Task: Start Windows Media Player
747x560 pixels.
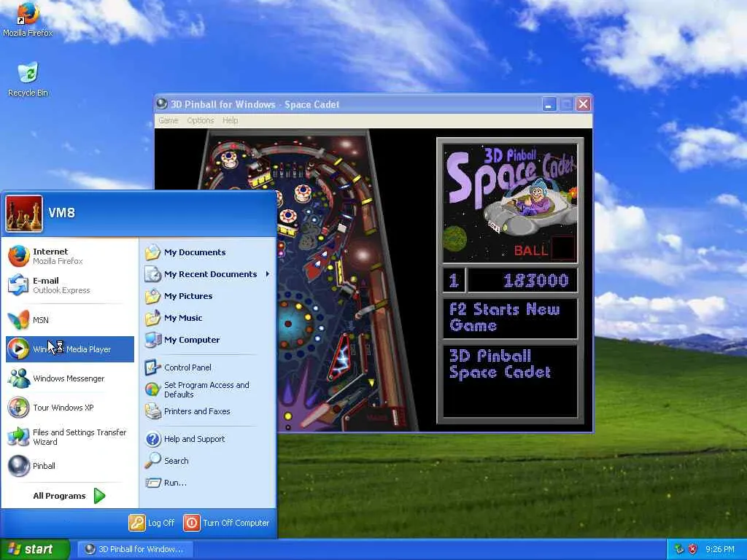Action: (x=70, y=349)
